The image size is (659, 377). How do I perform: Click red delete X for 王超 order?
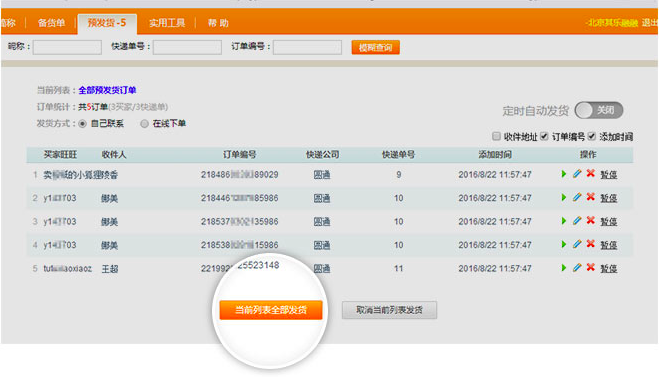(x=590, y=267)
